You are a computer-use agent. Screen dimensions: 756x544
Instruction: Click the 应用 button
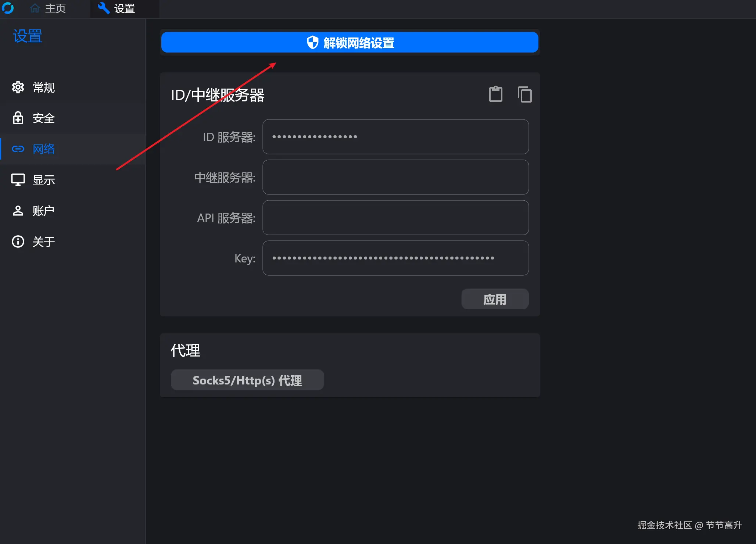pos(495,299)
